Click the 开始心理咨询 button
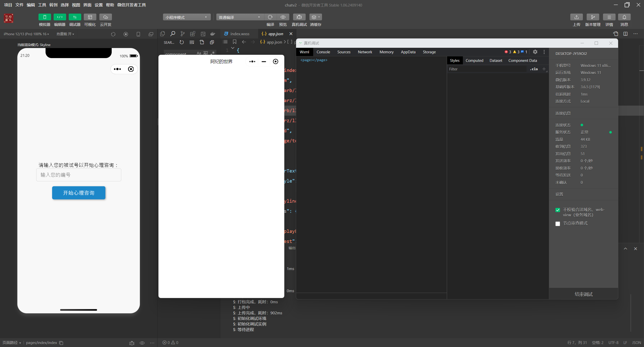The height and width of the screenshot is (347, 644). [x=78, y=193]
